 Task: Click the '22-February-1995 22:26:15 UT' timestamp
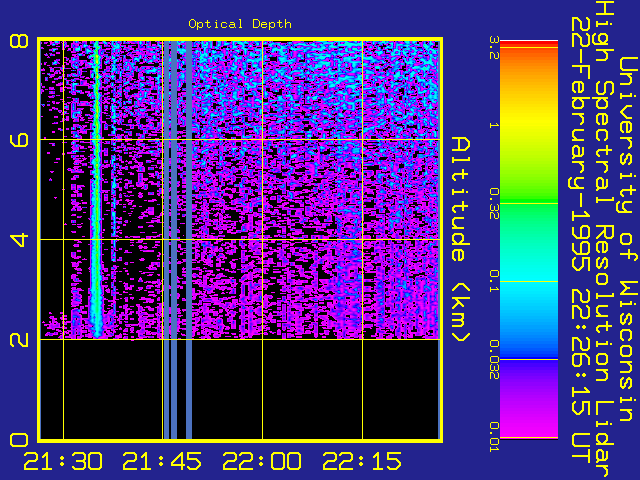click(580, 239)
